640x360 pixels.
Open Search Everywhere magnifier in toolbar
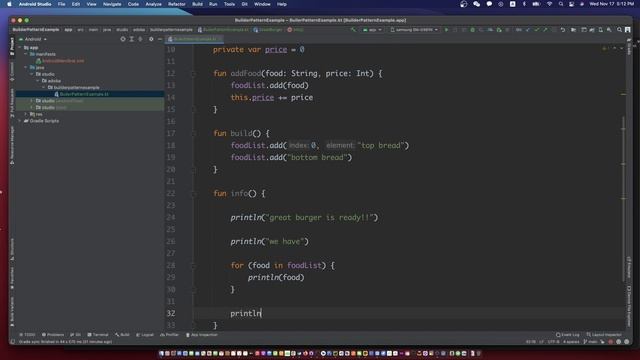point(619,30)
